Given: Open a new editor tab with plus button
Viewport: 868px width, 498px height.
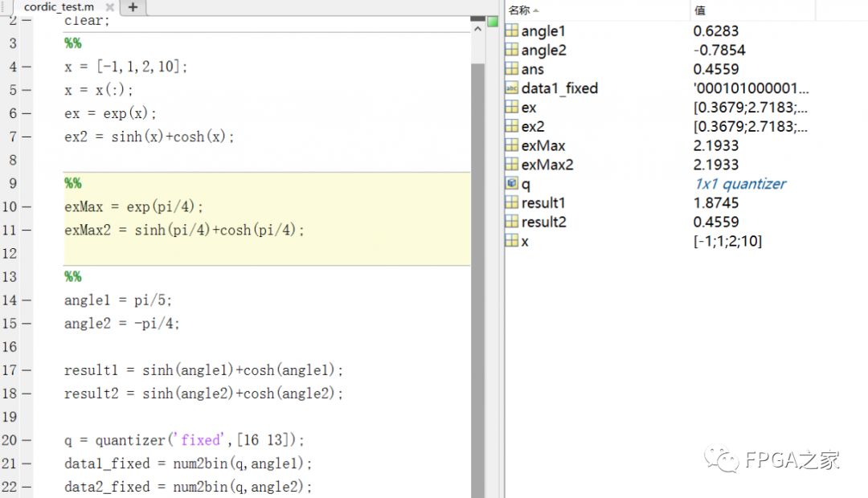Looking at the screenshot, I should 133,7.
